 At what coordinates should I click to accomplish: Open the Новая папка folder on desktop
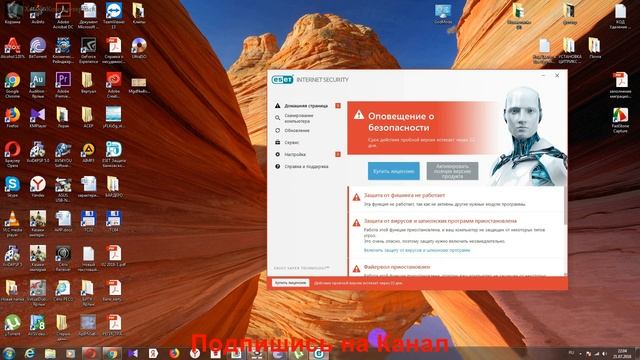(x=12, y=291)
